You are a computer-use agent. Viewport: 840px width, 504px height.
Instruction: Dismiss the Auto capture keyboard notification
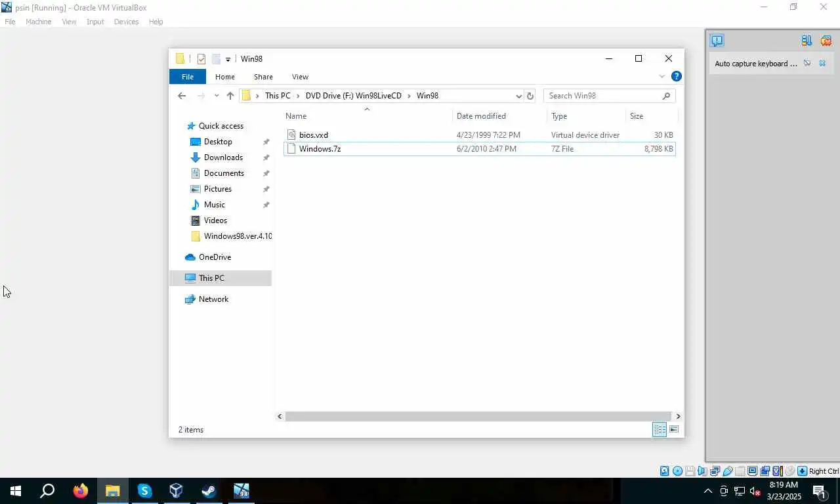point(822,64)
